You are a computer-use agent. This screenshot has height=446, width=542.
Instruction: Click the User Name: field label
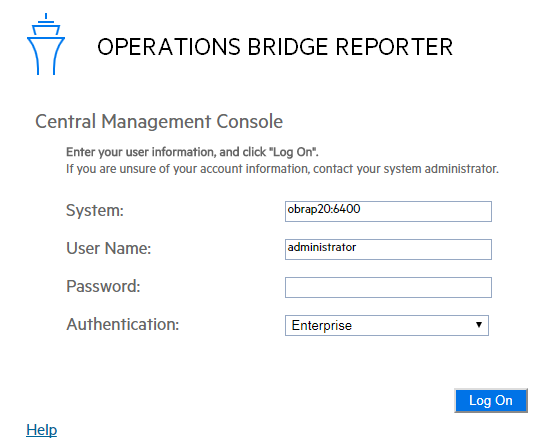pyautogui.click(x=109, y=248)
